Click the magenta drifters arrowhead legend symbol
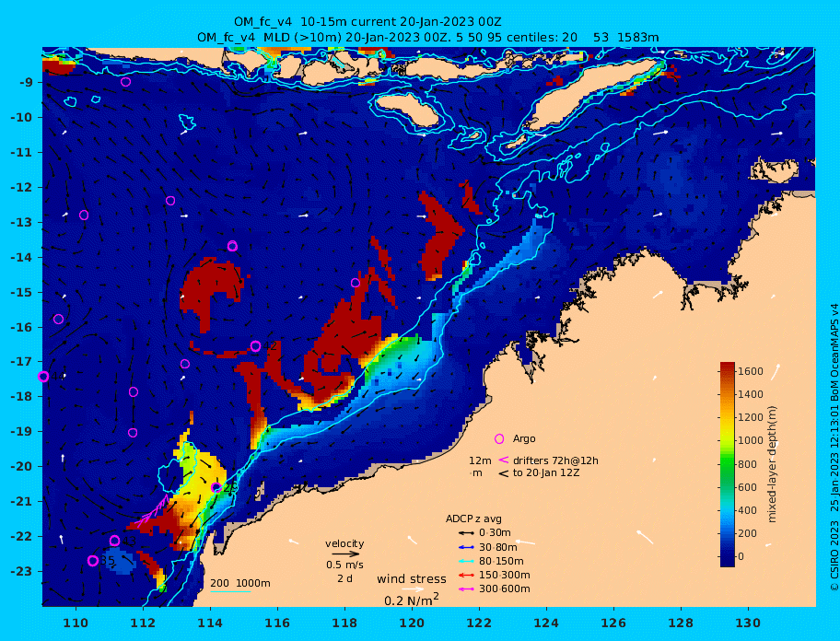The image size is (840, 641). pyautogui.click(x=503, y=460)
